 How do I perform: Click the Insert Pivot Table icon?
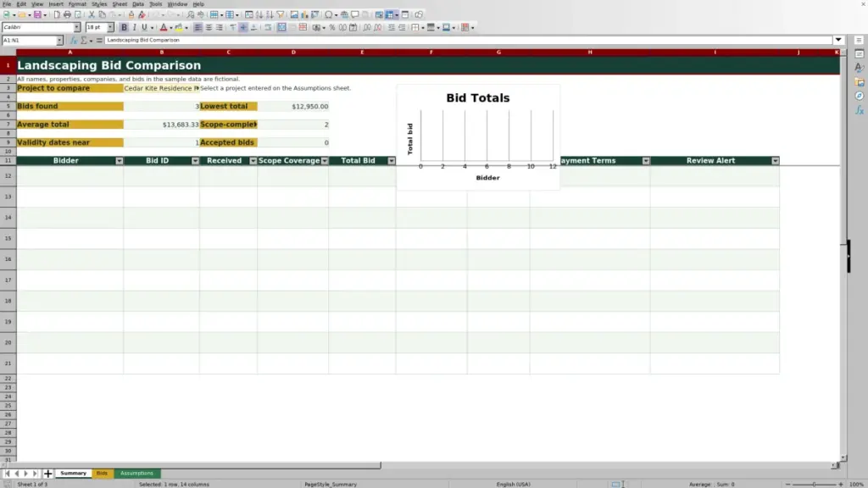click(315, 14)
